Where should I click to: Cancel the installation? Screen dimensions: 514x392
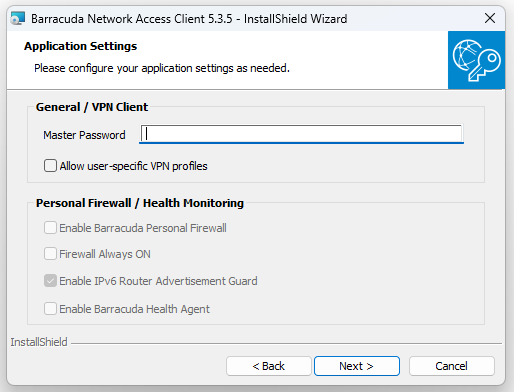tap(452, 366)
